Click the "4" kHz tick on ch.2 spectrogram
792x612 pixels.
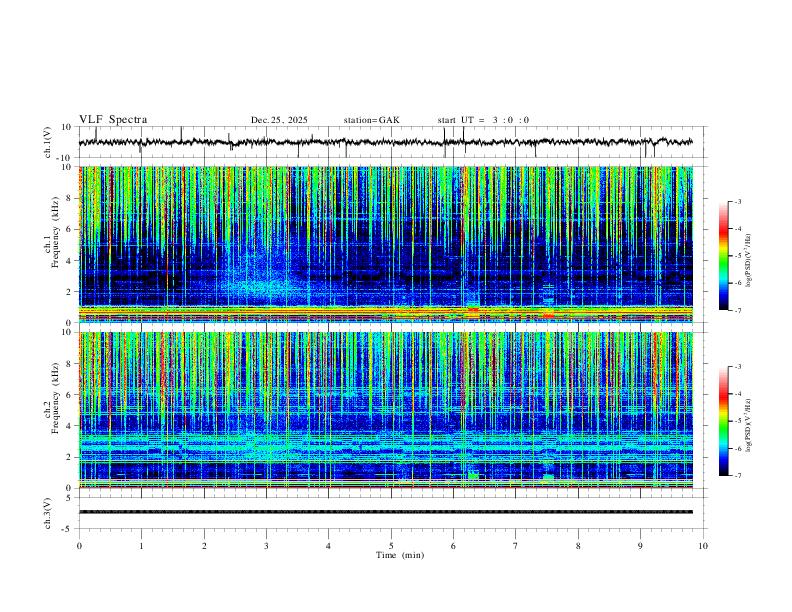coord(69,426)
